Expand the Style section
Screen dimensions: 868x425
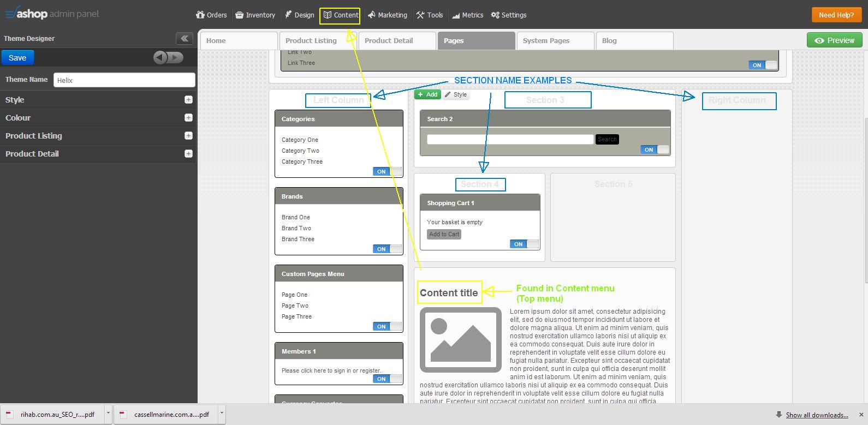tap(188, 100)
